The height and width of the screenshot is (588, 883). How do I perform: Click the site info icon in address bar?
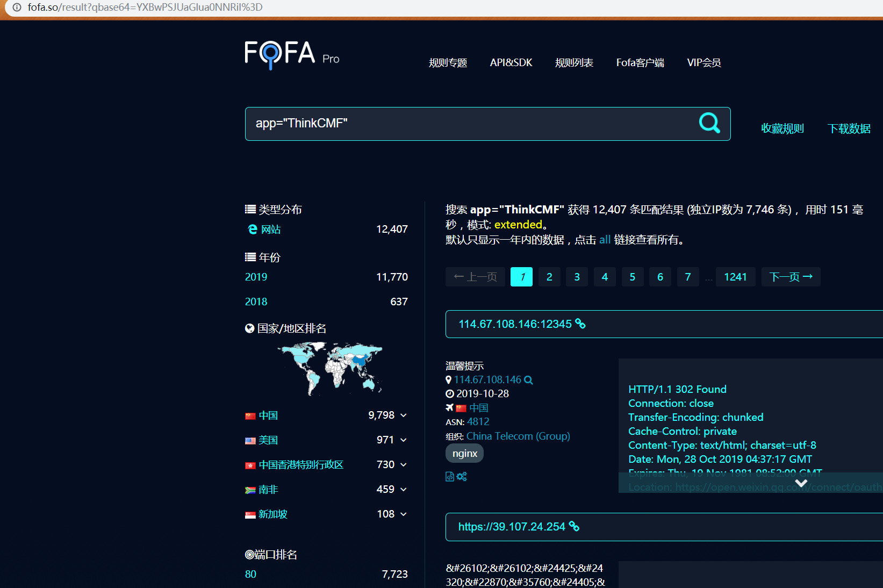[x=17, y=8]
